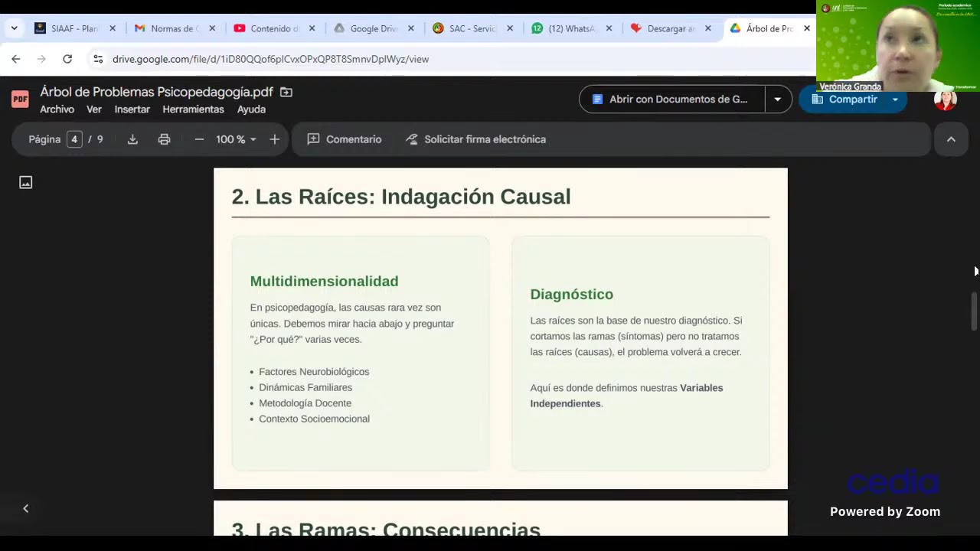Switch to the Gmail Normas tab
Image resolution: width=980 pixels, height=551 pixels.
click(174, 28)
